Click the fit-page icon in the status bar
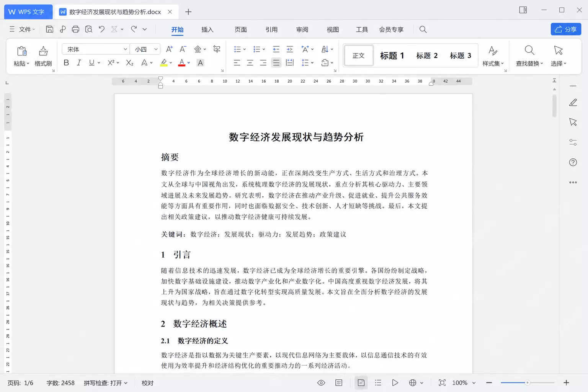The height and width of the screenshot is (392, 588). coord(442,383)
